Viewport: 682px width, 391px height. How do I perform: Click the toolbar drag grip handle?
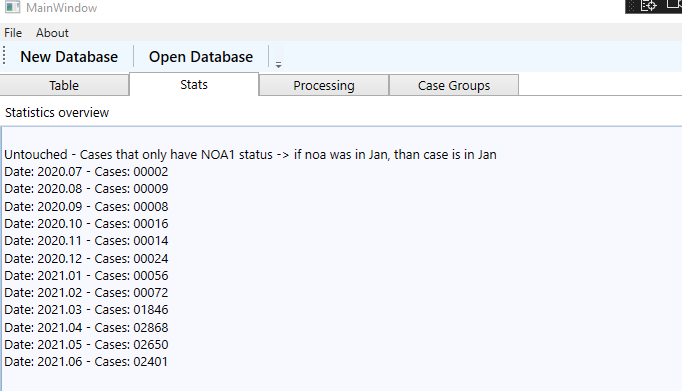(4, 56)
